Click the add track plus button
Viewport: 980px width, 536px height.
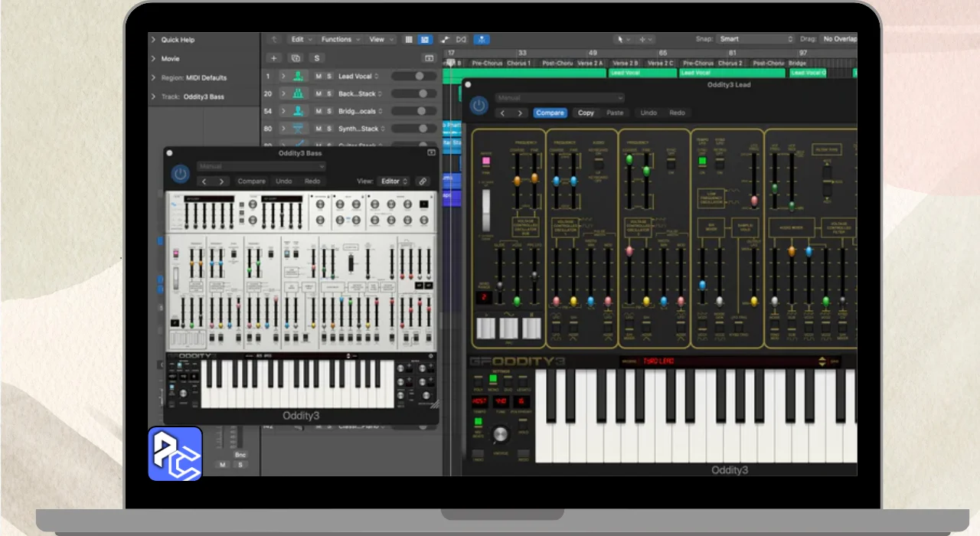pyautogui.click(x=274, y=58)
